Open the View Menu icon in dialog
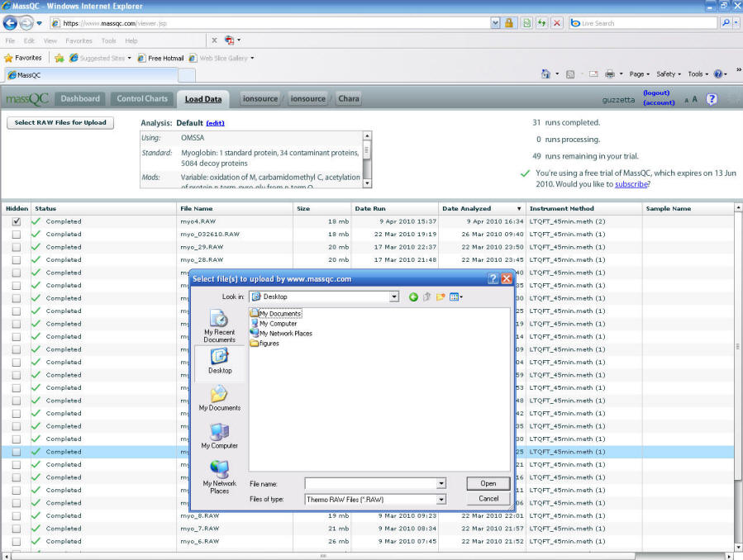The height and width of the screenshot is (560, 743). click(456, 297)
